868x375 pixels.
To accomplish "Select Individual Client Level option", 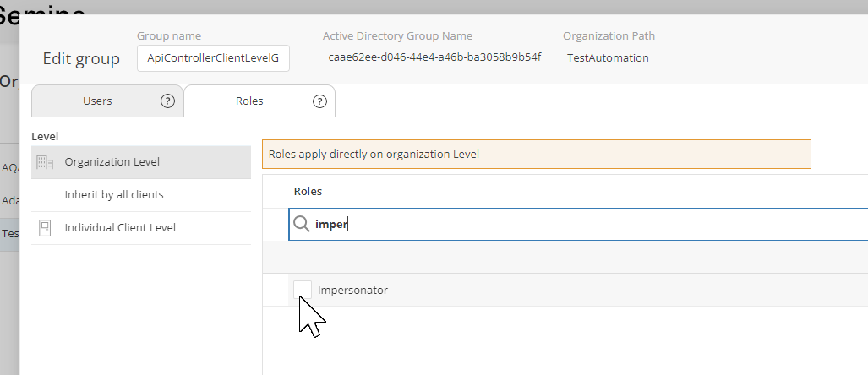I will pyautogui.click(x=120, y=228).
